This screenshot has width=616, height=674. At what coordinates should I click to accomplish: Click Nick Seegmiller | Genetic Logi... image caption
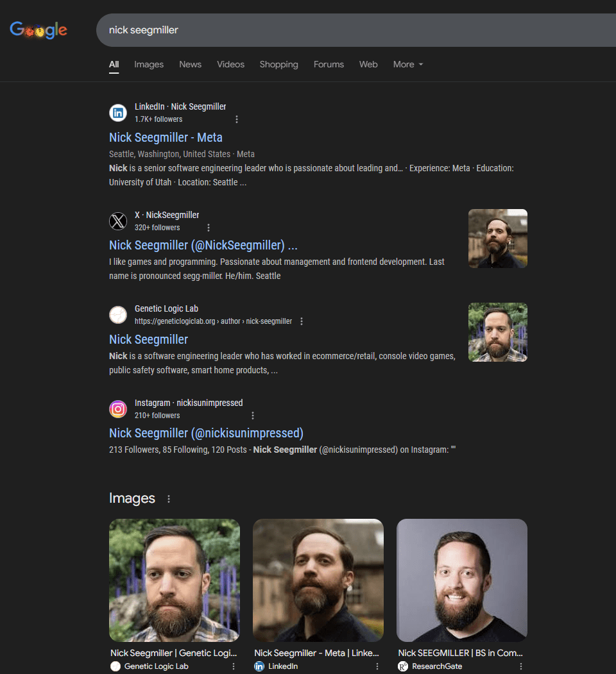[x=174, y=653]
